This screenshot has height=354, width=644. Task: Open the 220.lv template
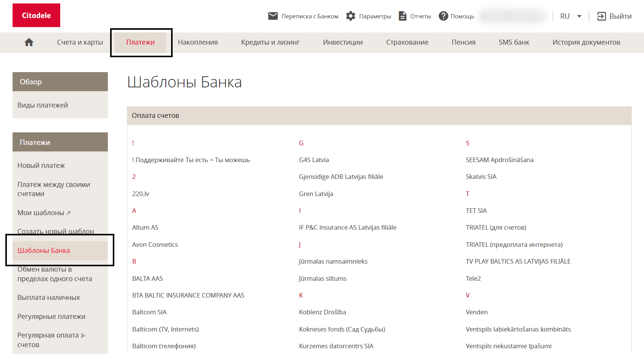(141, 194)
